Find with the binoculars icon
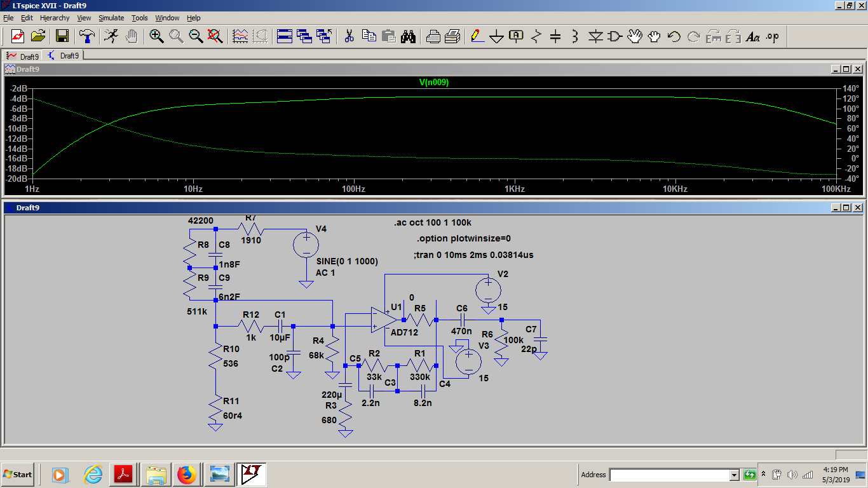The image size is (868, 488). pyautogui.click(x=409, y=36)
